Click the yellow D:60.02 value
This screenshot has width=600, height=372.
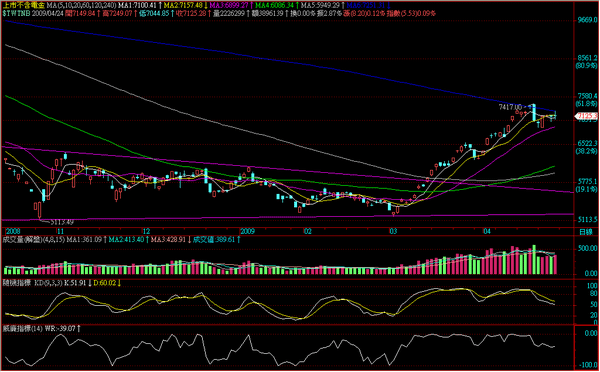[104, 283]
